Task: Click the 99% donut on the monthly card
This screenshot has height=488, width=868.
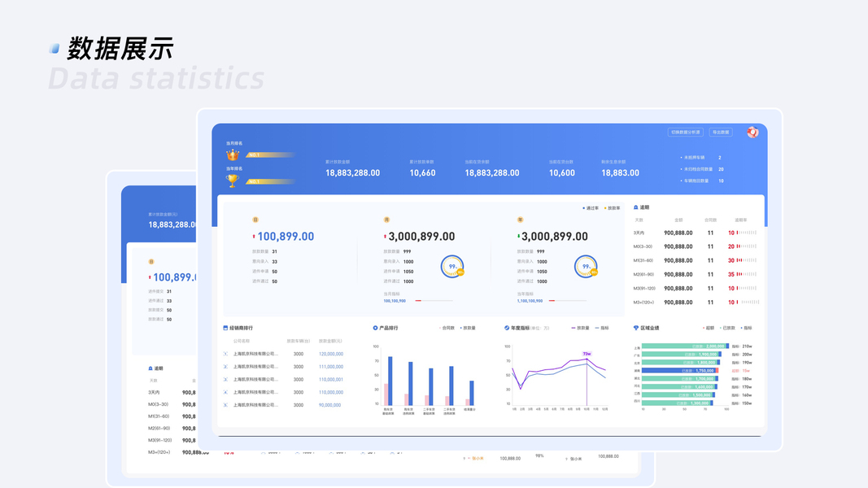Action: point(452,266)
